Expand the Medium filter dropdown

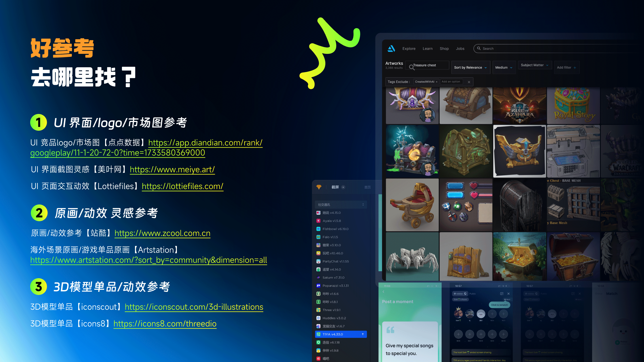tap(504, 67)
